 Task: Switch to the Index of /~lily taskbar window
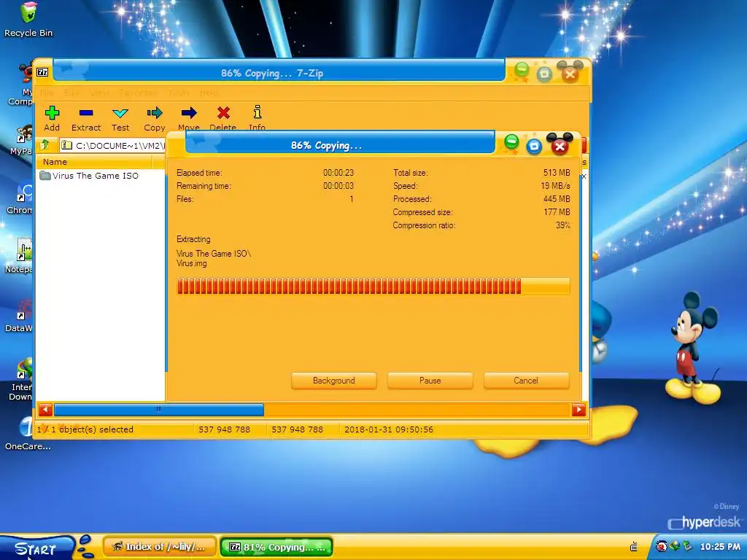click(160, 547)
